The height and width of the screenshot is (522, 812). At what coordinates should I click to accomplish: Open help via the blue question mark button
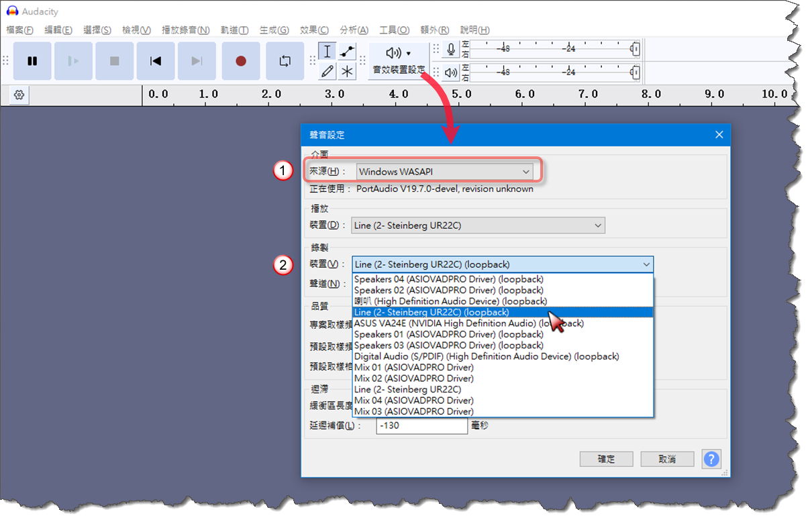pyautogui.click(x=711, y=459)
